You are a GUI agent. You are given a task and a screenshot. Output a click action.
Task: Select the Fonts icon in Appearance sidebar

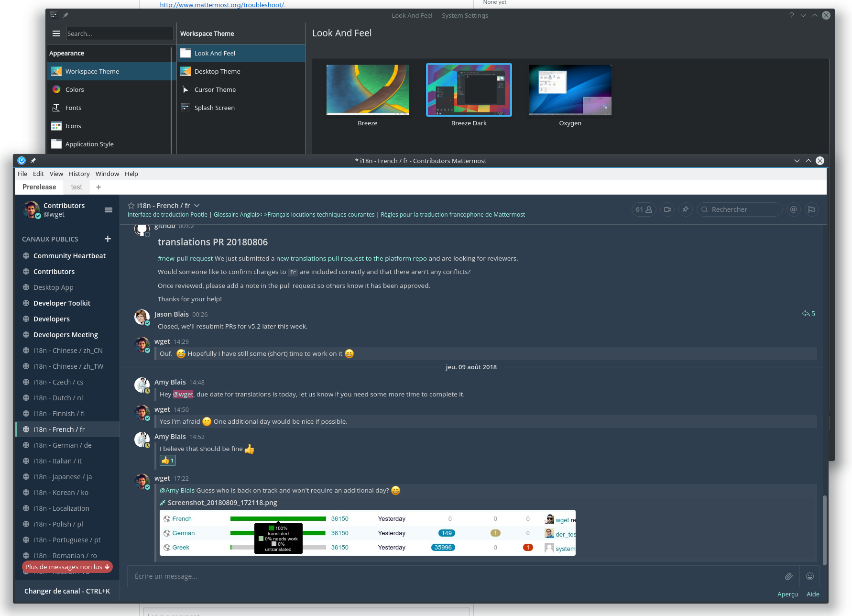56,108
